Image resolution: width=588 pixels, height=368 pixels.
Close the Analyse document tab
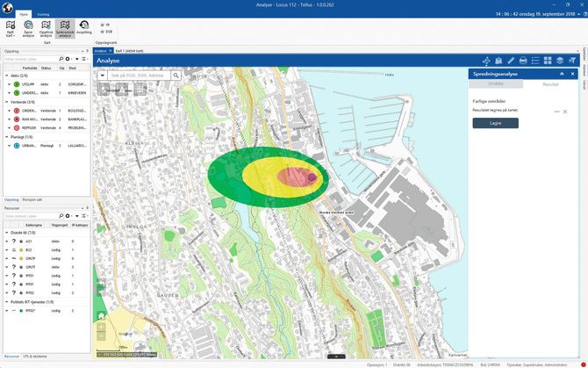111,51
